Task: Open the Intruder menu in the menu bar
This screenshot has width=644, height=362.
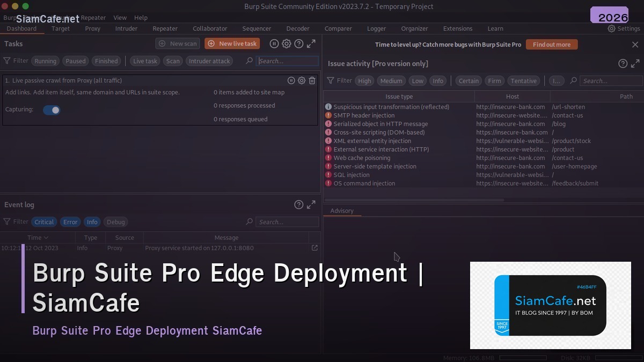Action: click(64, 17)
